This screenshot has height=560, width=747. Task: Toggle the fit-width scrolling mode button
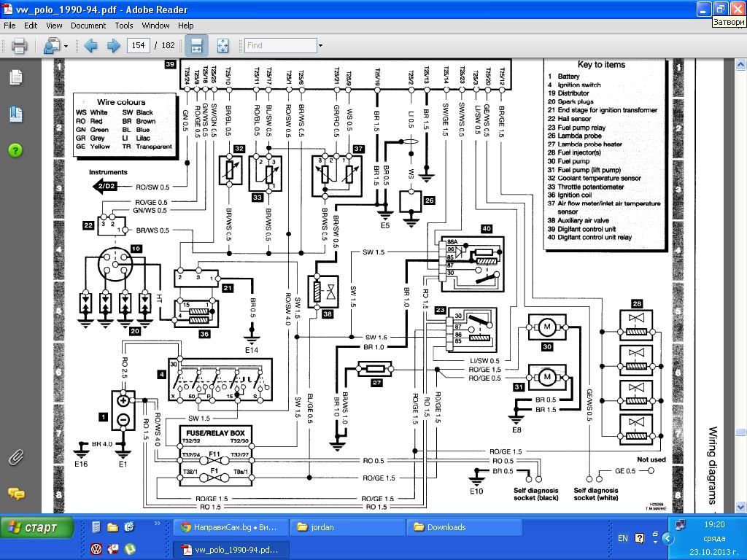196,46
